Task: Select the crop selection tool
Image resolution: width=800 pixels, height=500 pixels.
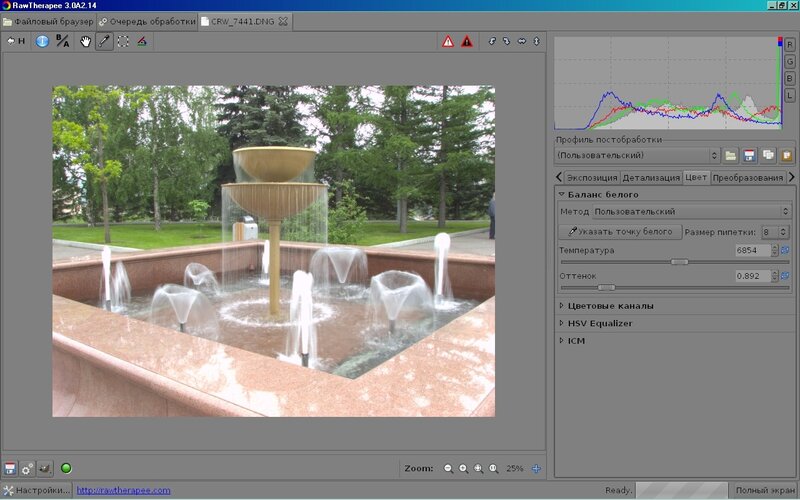Action: pos(123,41)
